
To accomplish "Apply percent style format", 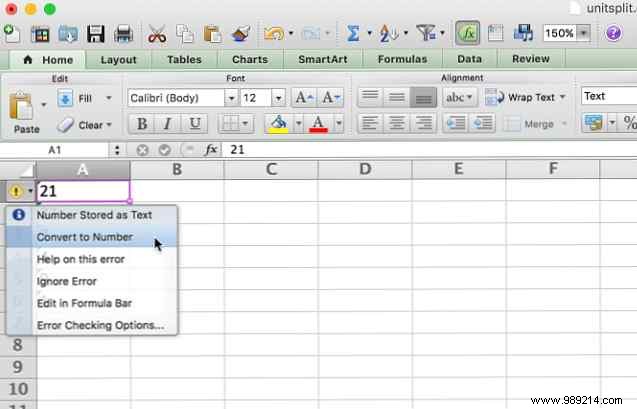I will coord(629,122).
